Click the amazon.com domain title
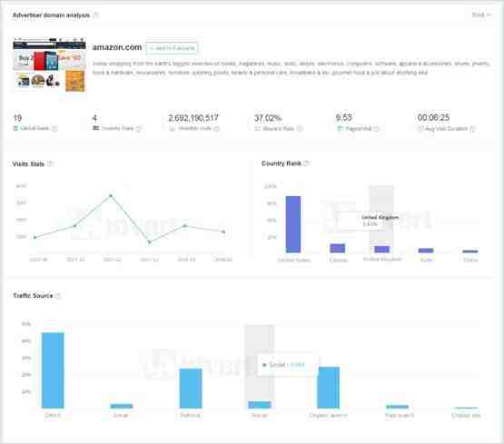 click(x=117, y=47)
